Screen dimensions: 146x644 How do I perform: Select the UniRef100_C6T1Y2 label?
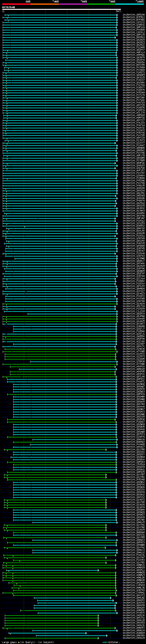[x=134, y=22]
